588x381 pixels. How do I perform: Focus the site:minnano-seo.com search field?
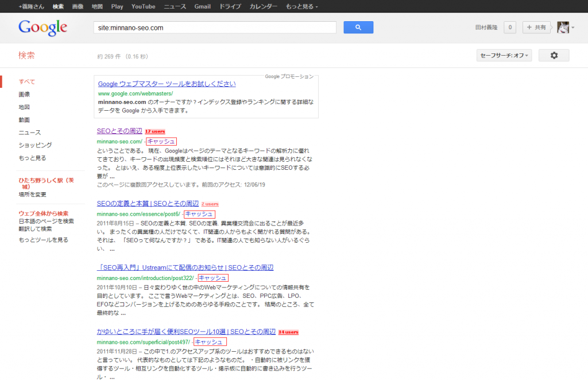pos(215,28)
